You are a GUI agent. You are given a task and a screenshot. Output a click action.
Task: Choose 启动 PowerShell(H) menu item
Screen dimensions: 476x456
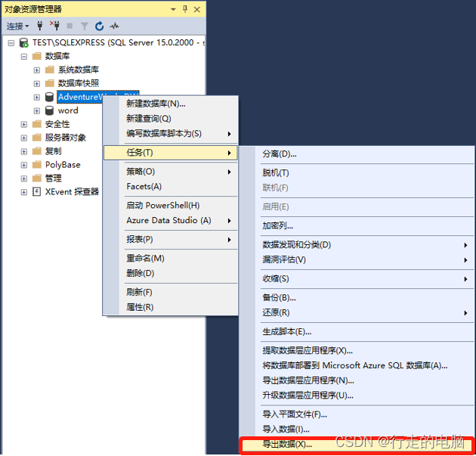170,206
